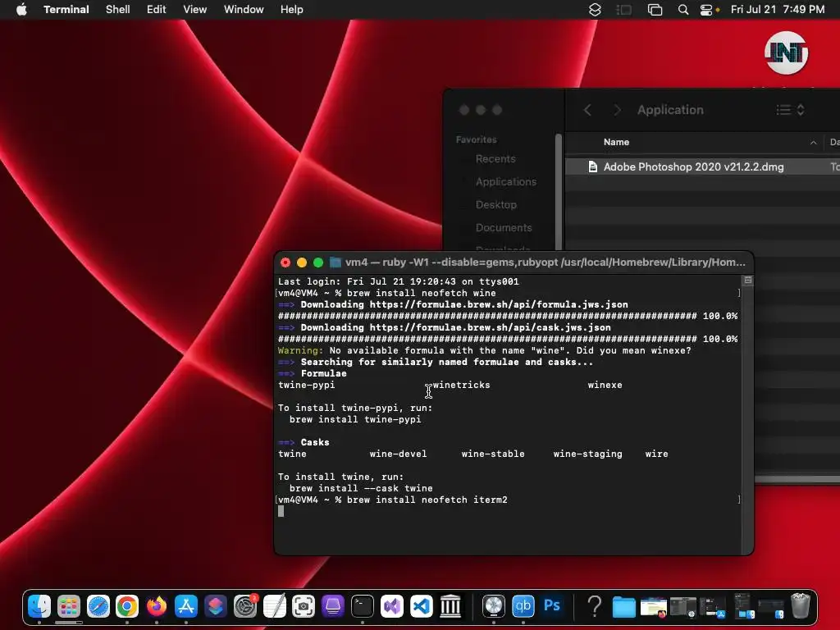
Task: Click 'wine-stable' in Terminal output
Action: [x=493, y=454]
